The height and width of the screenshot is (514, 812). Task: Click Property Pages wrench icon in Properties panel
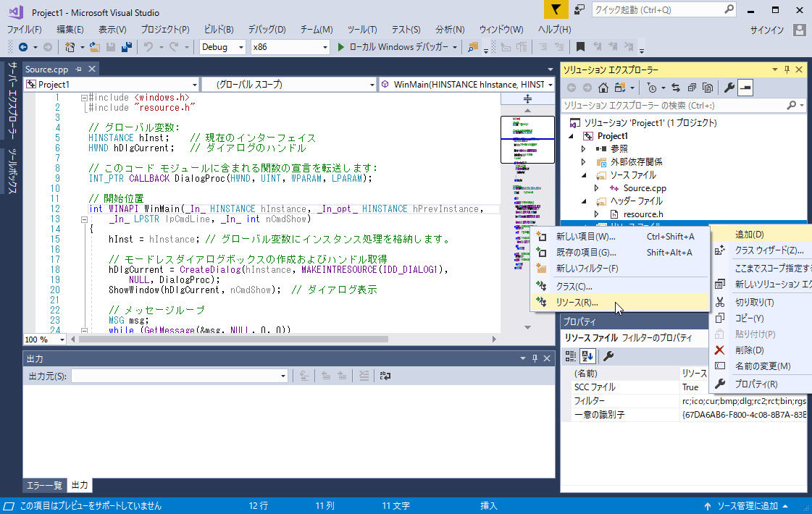(608, 355)
